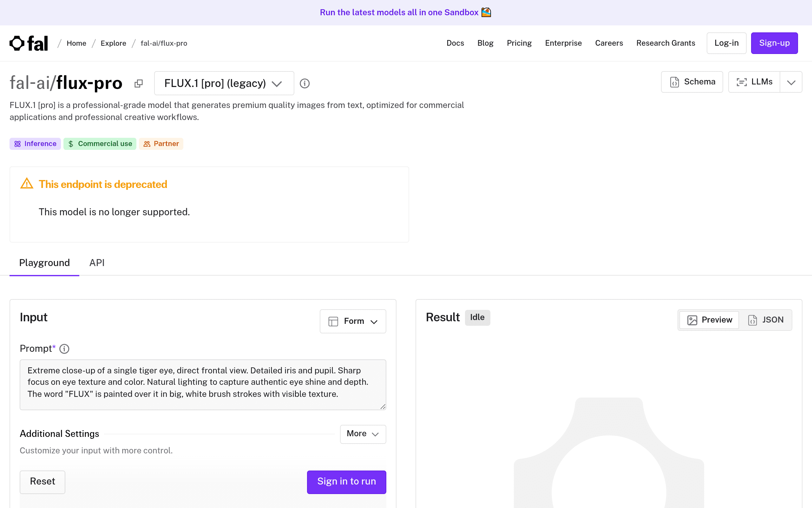Open the model info icon beside the FLUX.1 dropdown
This screenshot has width=812, height=508.
point(305,83)
